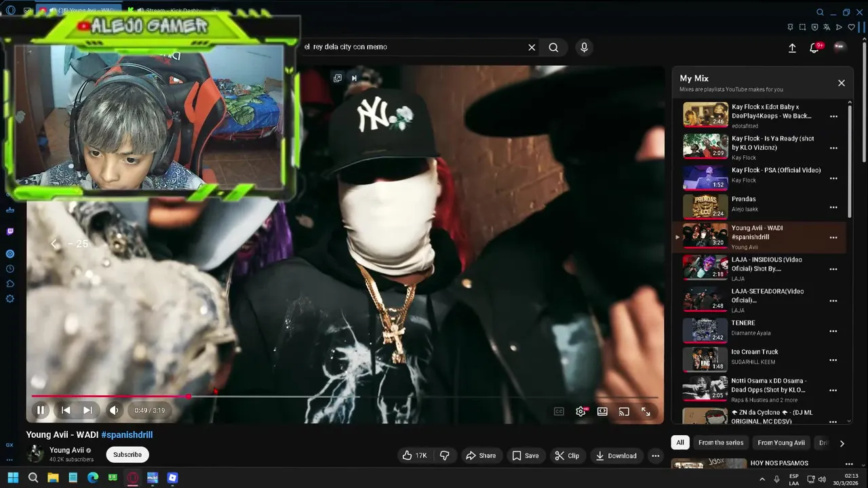Play Prendas by Alejo Isakk
Screen dimensions: 868x488
[705, 207]
